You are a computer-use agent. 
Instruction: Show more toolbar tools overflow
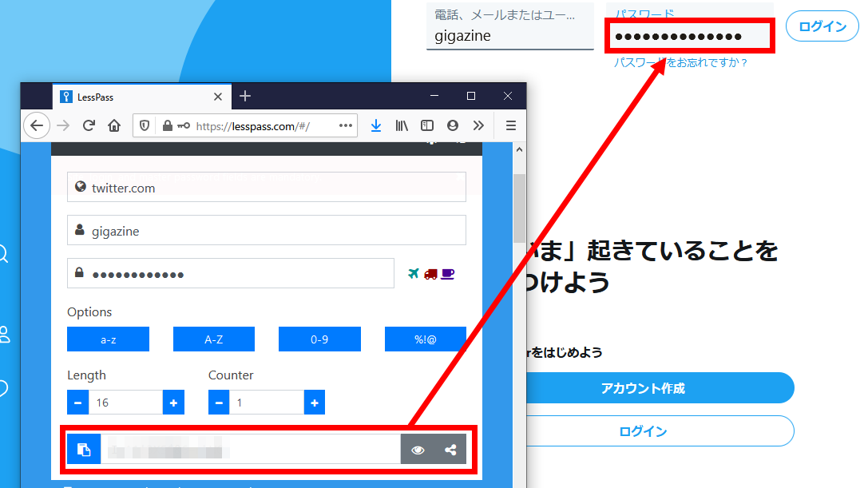pyautogui.click(x=479, y=125)
